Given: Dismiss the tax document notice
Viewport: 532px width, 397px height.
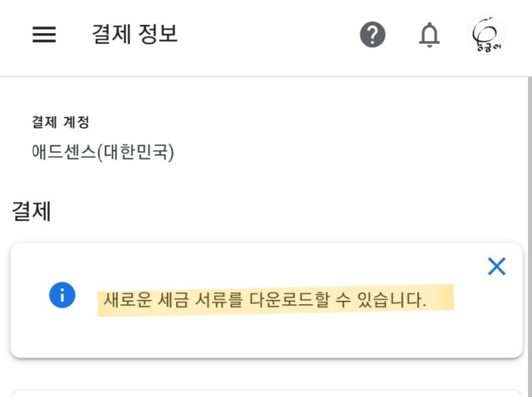Looking at the screenshot, I should click(x=496, y=266).
